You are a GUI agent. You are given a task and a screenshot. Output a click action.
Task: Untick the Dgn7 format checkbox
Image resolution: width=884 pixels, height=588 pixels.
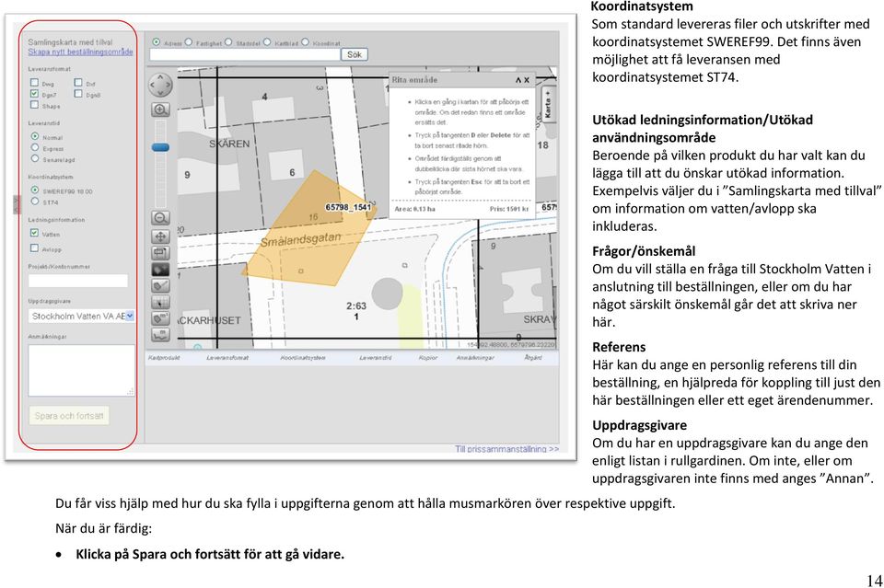(34, 94)
